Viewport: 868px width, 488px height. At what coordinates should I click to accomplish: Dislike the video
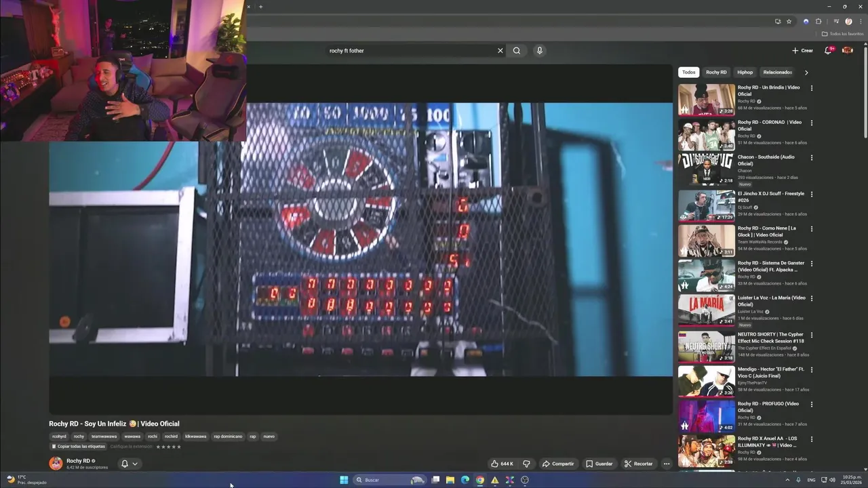(x=526, y=464)
